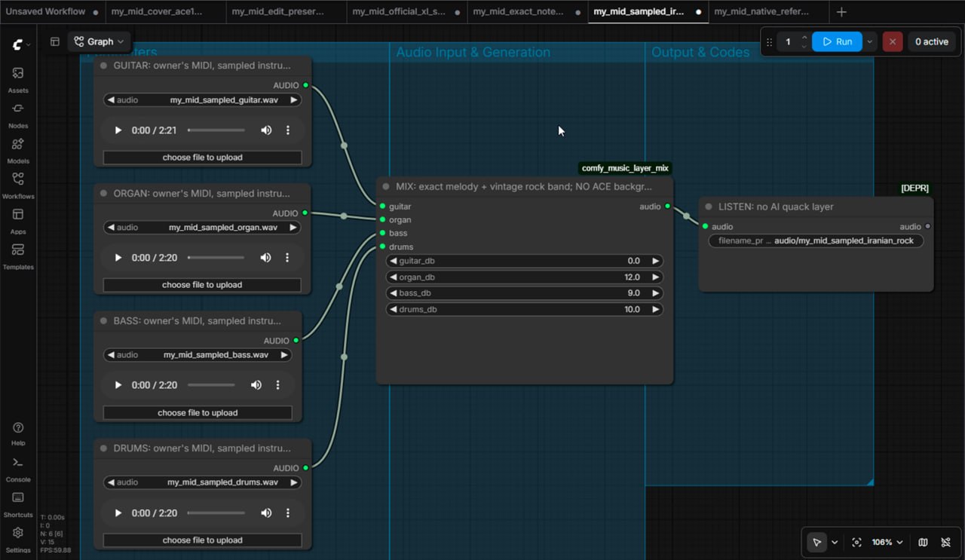The height and width of the screenshot is (560, 965).
Task: Open the Graph view dropdown
Action: pyautogui.click(x=99, y=41)
